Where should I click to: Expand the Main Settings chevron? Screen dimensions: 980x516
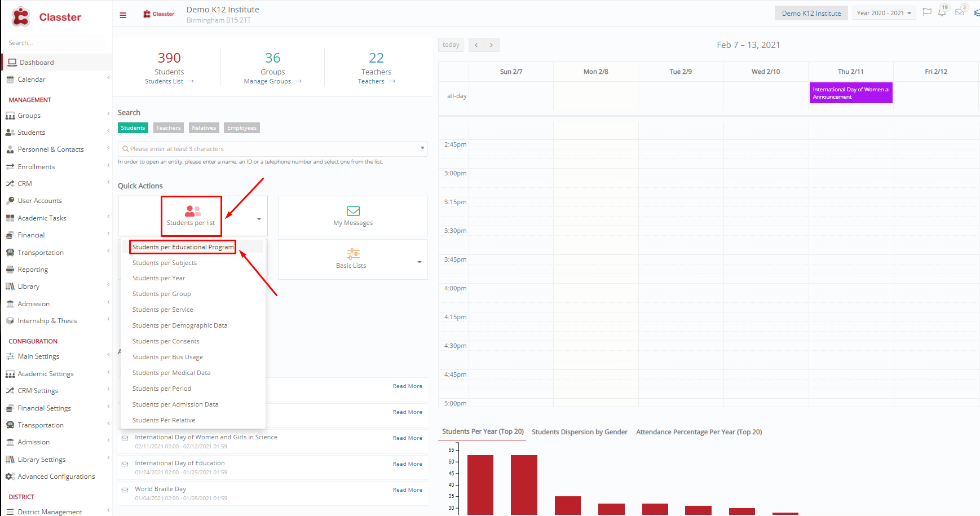[x=108, y=355]
